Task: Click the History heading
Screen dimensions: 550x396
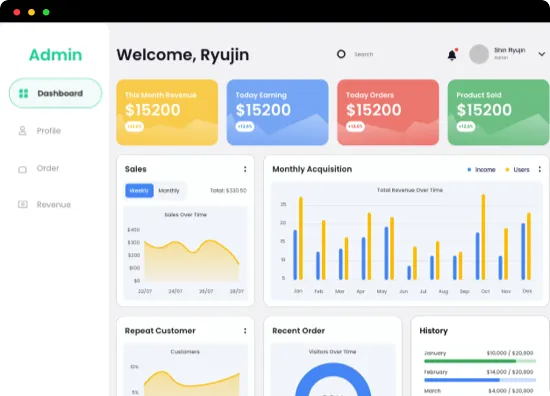Action: pos(434,330)
